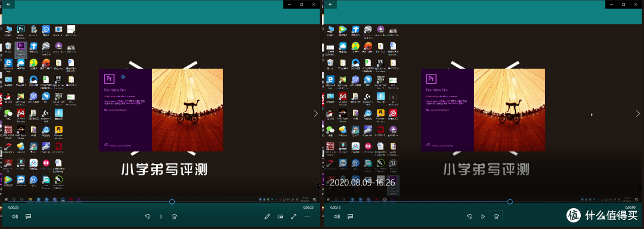The width and height of the screenshot is (644, 229).
Task: Pause the left video
Action: click(x=161, y=216)
